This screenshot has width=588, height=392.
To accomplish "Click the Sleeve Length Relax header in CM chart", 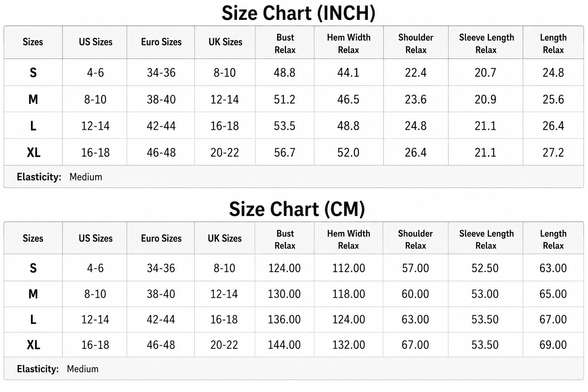I will [486, 240].
